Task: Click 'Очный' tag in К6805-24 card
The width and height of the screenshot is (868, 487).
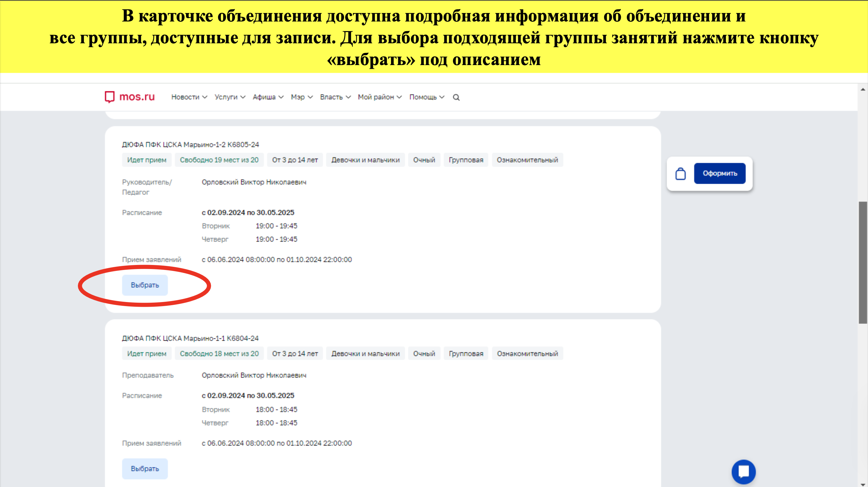Action: (x=424, y=160)
